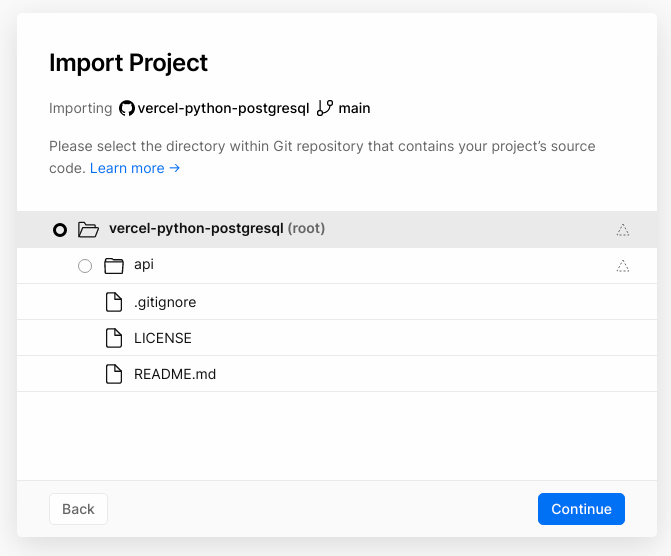
Task: Select the api directory radio button
Action: coord(85,266)
